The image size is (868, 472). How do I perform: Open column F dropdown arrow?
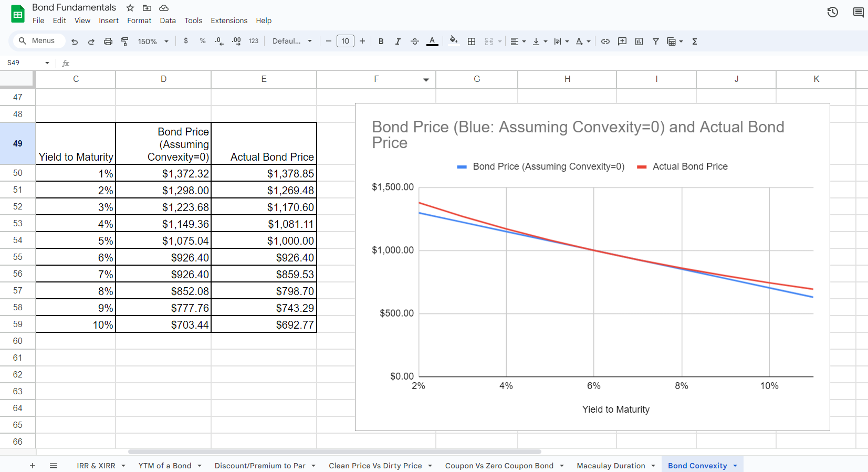(426, 80)
